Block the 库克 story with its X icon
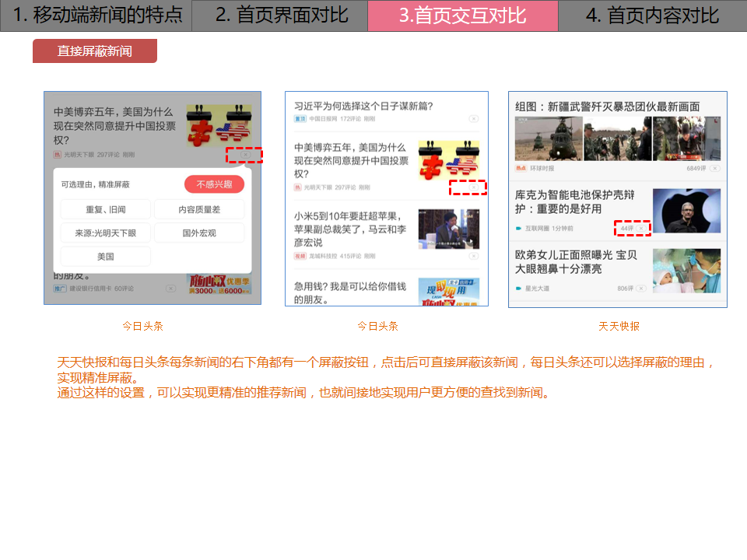 click(x=642, y=229)
